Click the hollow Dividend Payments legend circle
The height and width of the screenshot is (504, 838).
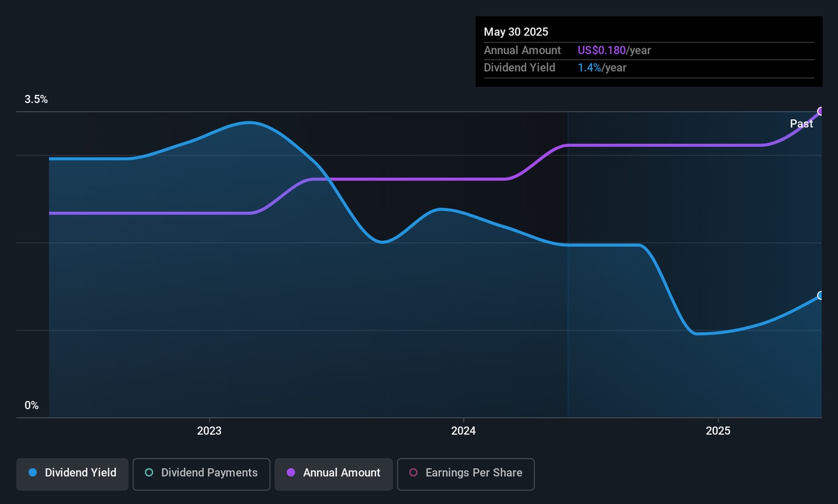(149, 473)
